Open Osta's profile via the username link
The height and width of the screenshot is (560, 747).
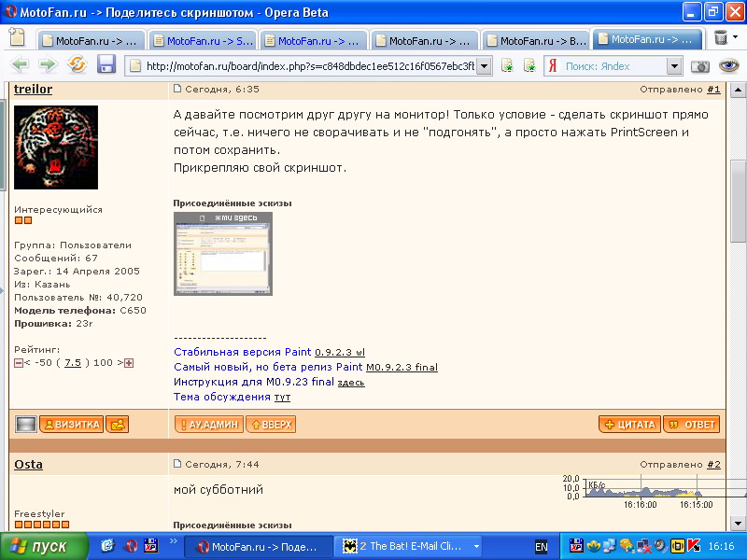click(28, 464)
